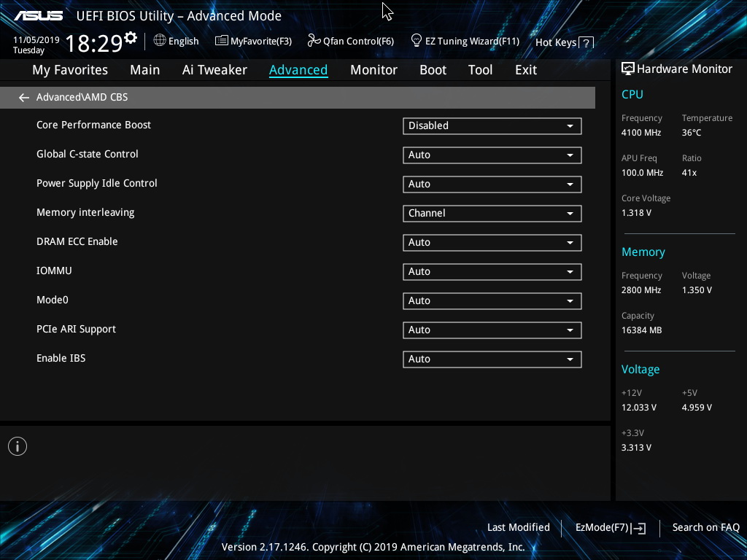Click the 11/05/2019 date

[x=36, y=40]
